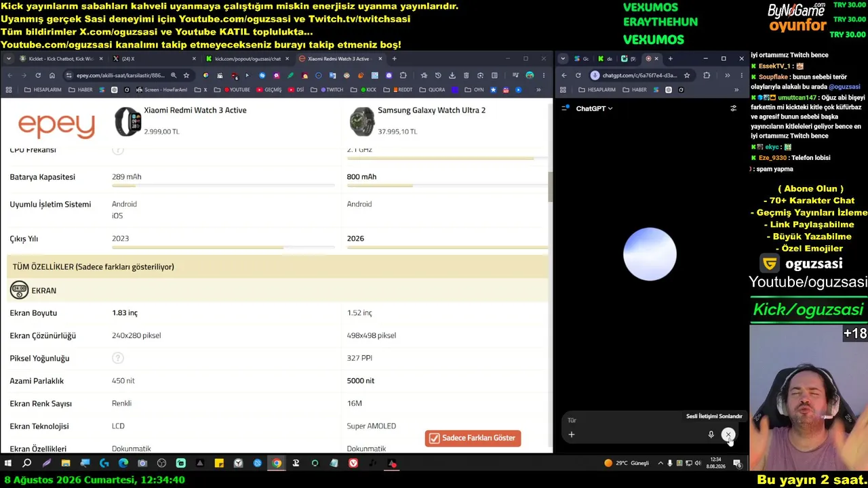
Task: Open new tab in ChatGPT window
Action: tap(670, 59)
